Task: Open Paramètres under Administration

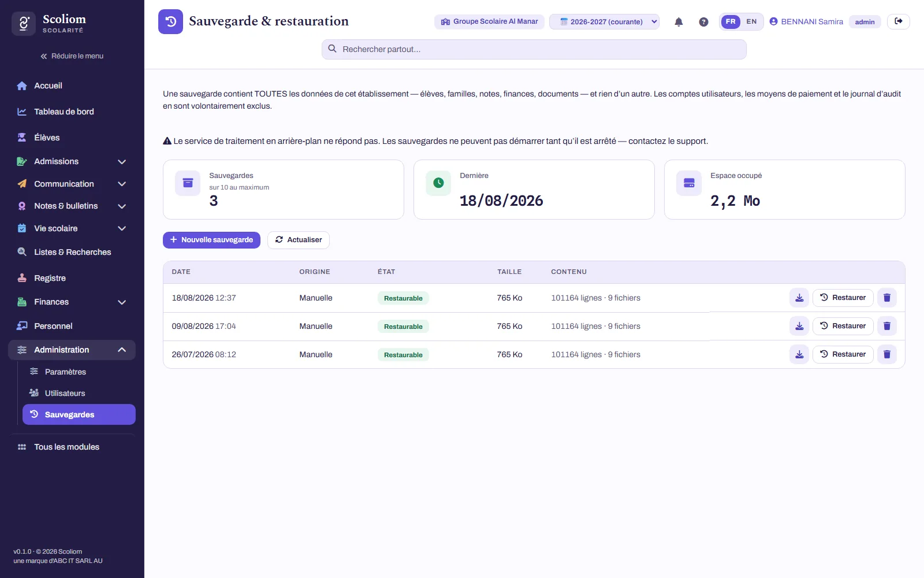Action: tap(79, 372)
